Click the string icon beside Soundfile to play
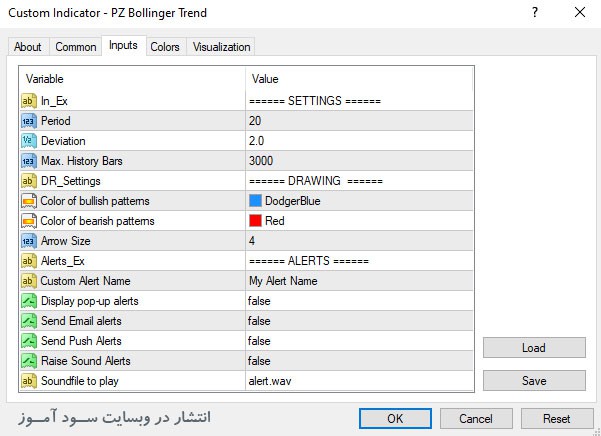The height and width of the screenshot is (436, 601). (28, 381)
